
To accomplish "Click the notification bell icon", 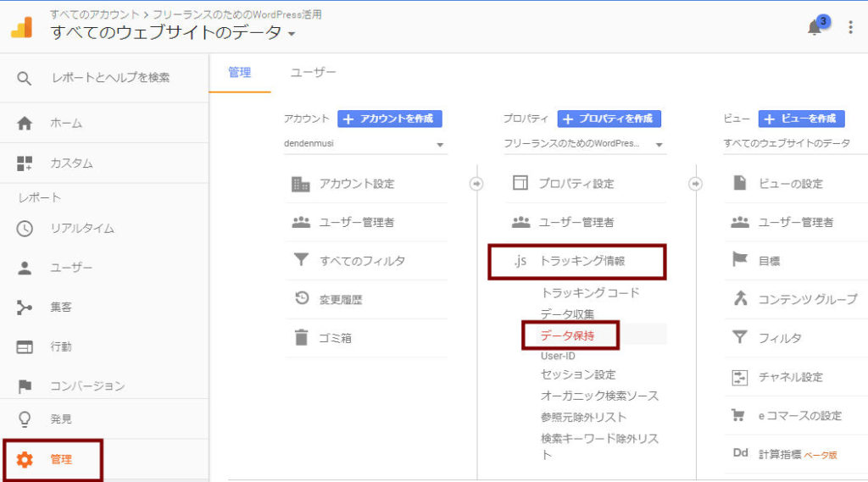I will [x=815, y=27].
